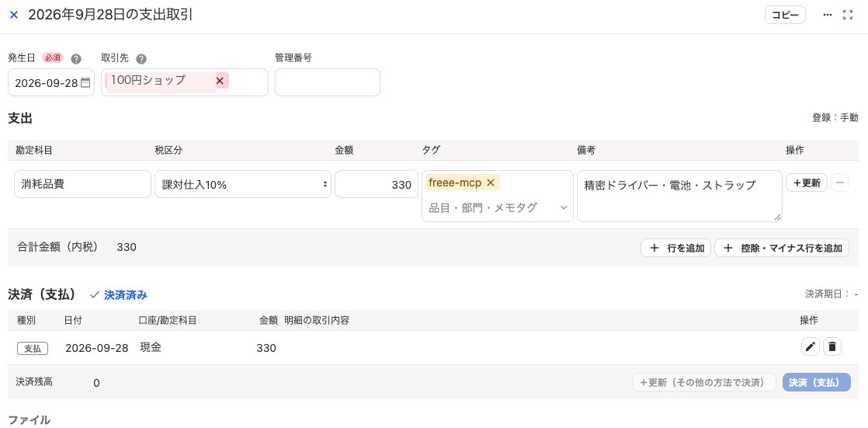
Task: Click 控除・マイナス行を追加 button
Action: (782, 248)
